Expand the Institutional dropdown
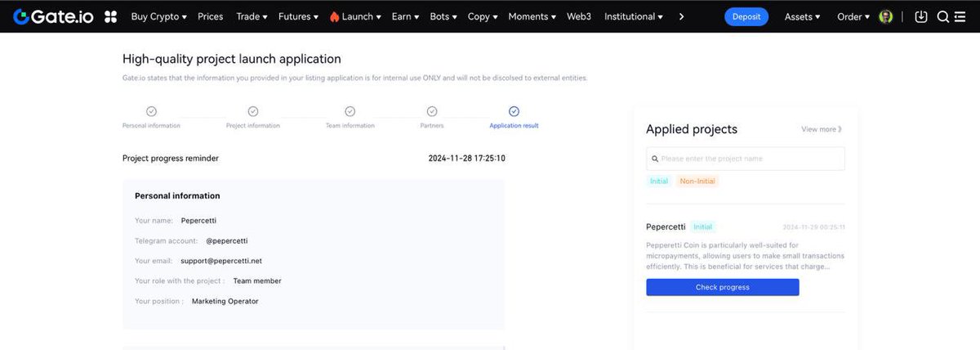Viewport: 980px width, 350px height. [633, 16]
